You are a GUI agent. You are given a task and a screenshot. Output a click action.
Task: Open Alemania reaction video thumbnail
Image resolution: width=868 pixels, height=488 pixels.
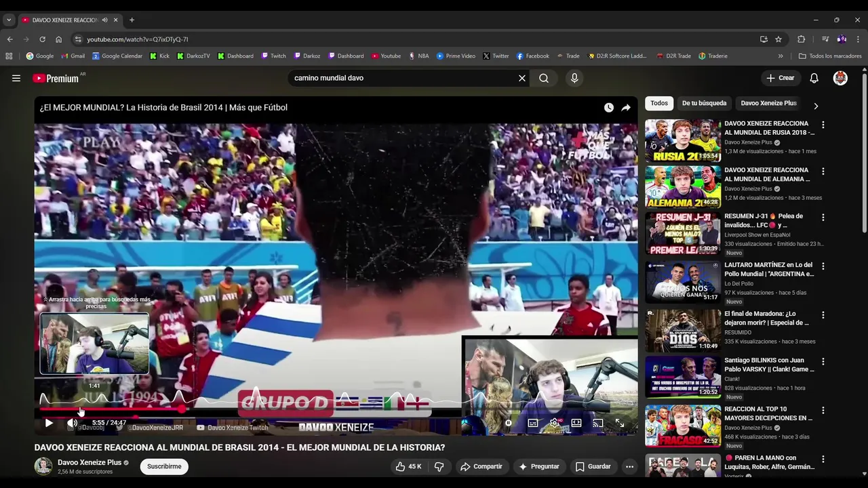(x=682, y=187)
